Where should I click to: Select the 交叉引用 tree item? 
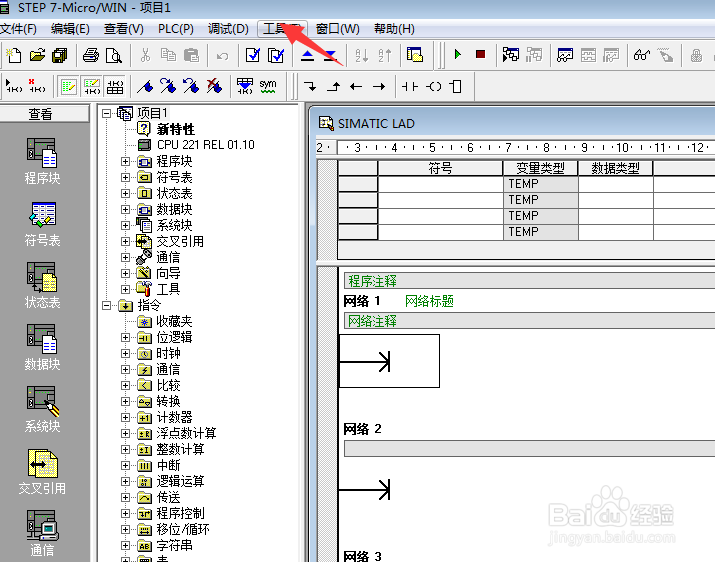(x=180, y=241)
